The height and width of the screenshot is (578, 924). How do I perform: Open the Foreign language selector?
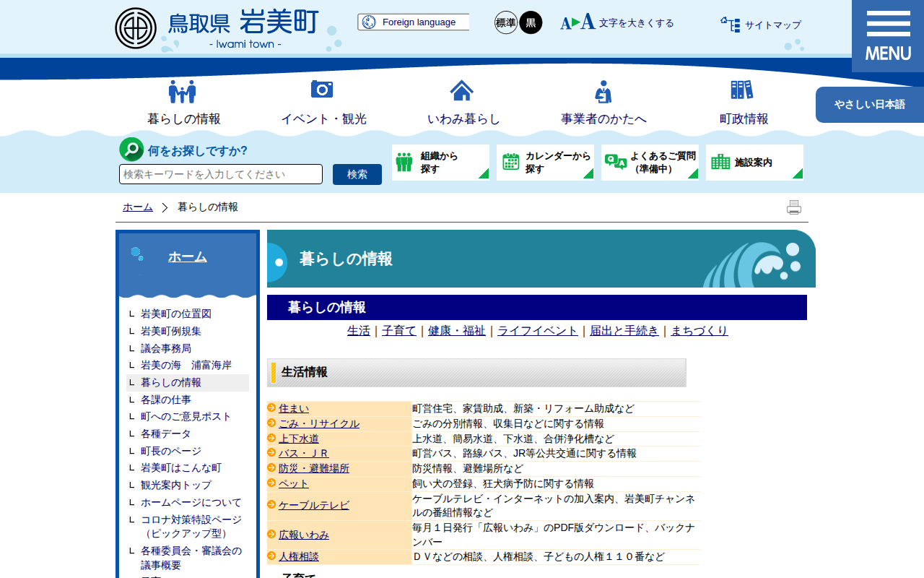(413, 22)
